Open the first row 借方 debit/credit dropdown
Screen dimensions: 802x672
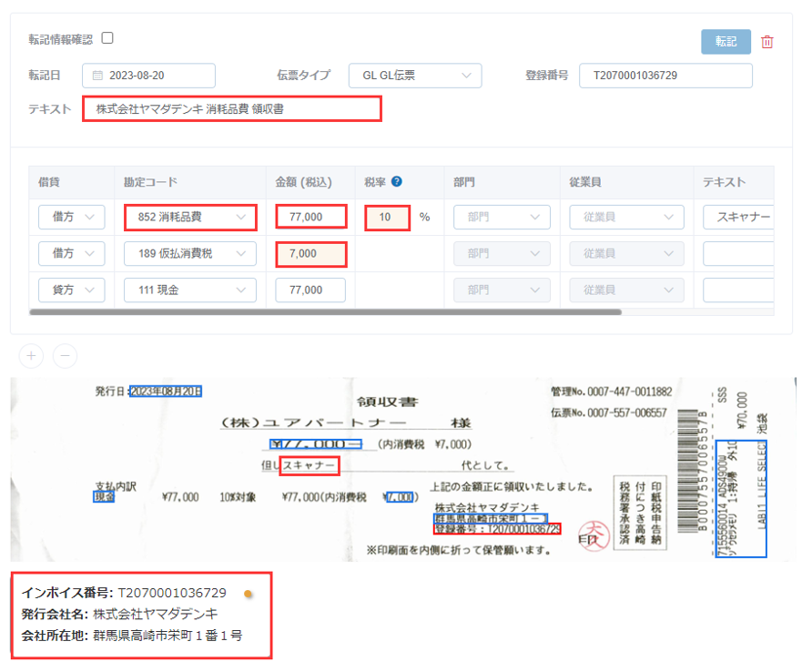pyautogui.click(x=72, y=217)
